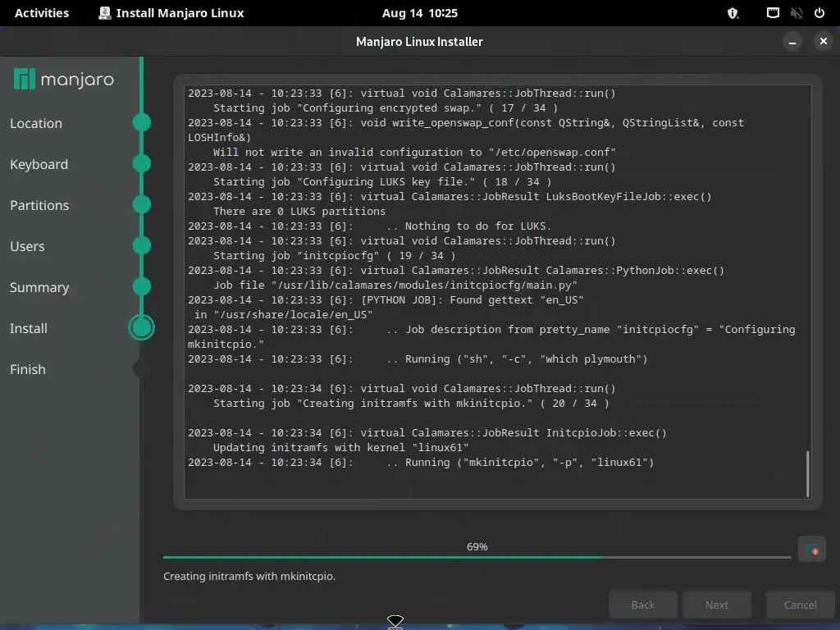This screenshot has height=630, width=840.
Task: Click the Cancel button
Action: pos(801,605)
